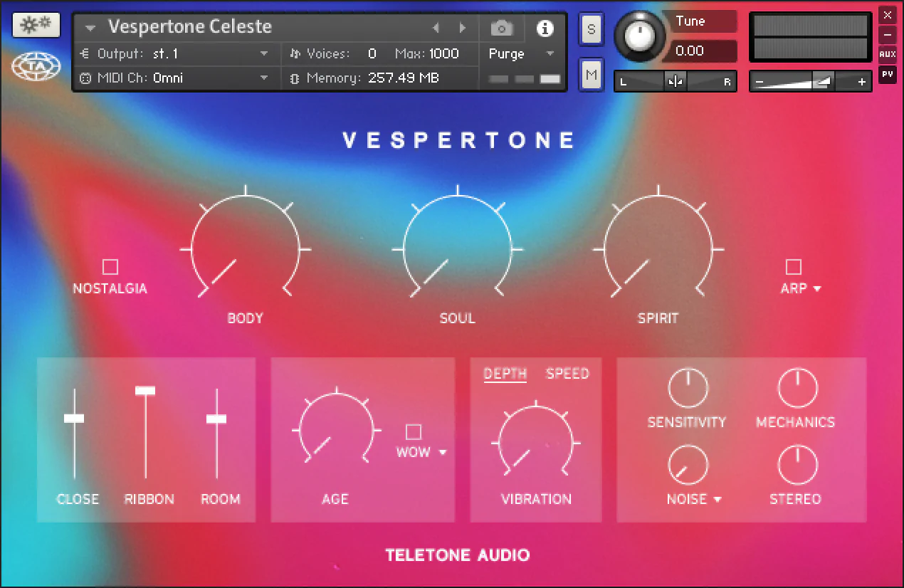Open the snapshot camera view
The height and width of the screenshot is (588, 904).
point(502,28)
